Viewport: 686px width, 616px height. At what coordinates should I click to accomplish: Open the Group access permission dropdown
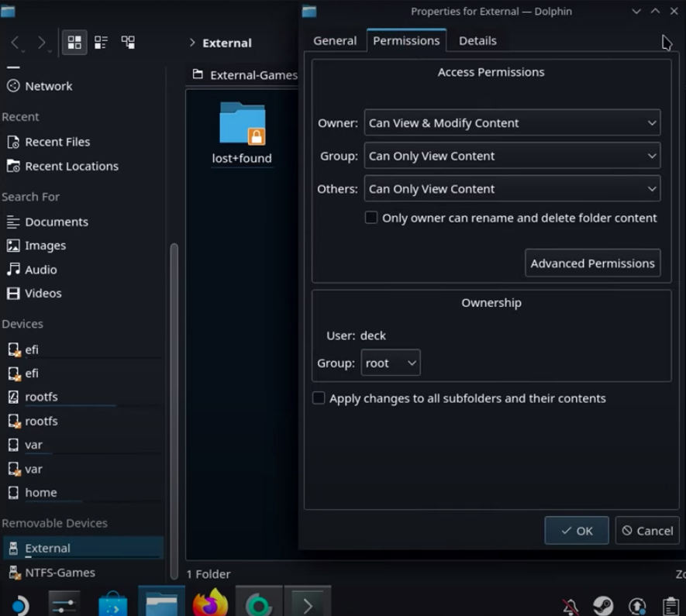pos(512,156)
